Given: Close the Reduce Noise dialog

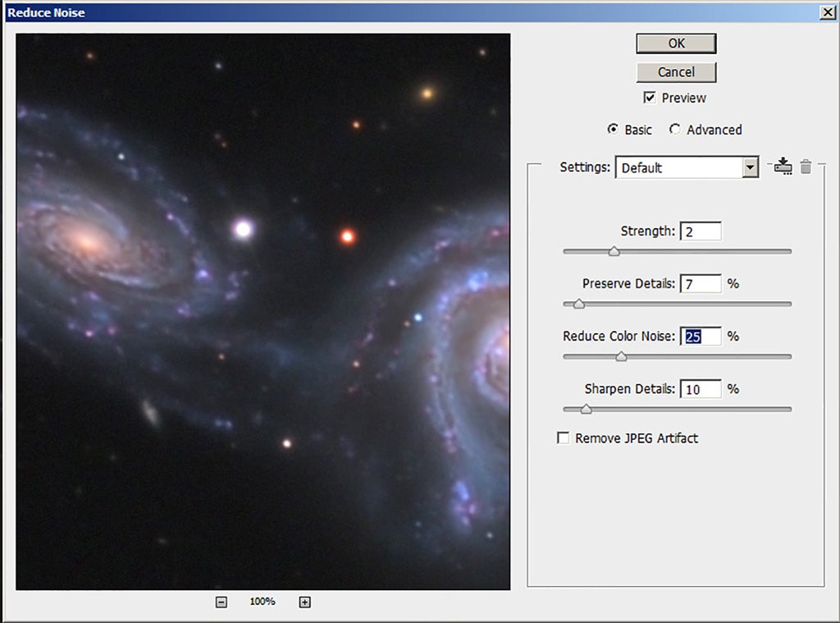Looking at the screenshot, I should tap(828, 12).
